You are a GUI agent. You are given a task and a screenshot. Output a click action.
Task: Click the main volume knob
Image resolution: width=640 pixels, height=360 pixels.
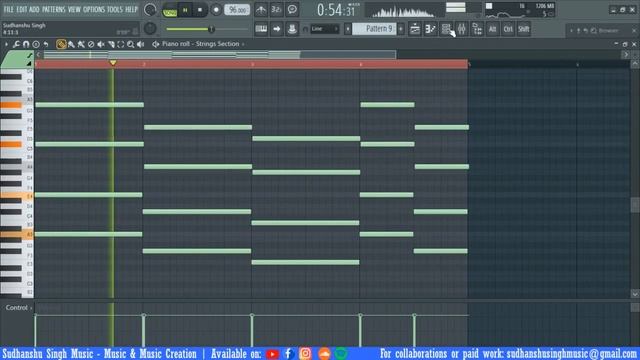(x=150, y=10)
